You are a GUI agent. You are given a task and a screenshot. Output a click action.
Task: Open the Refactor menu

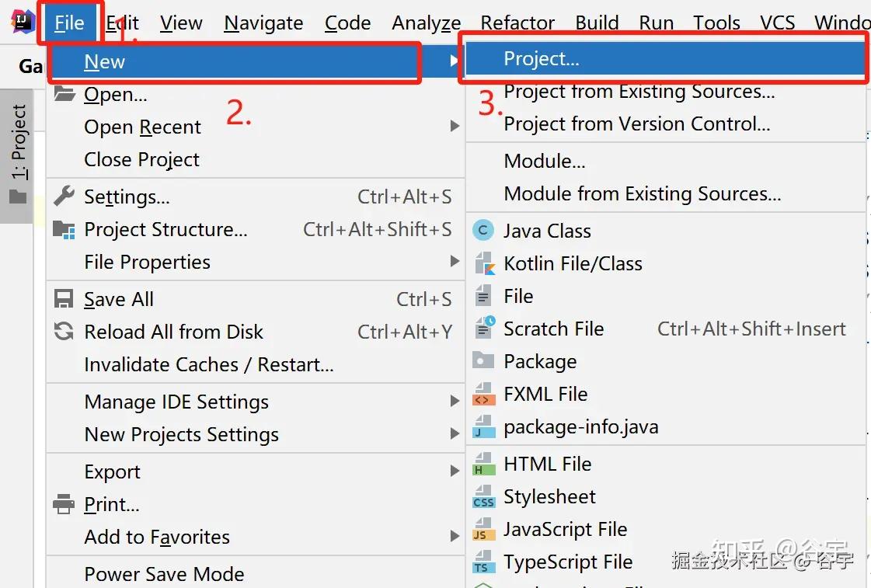coord(516,23)
